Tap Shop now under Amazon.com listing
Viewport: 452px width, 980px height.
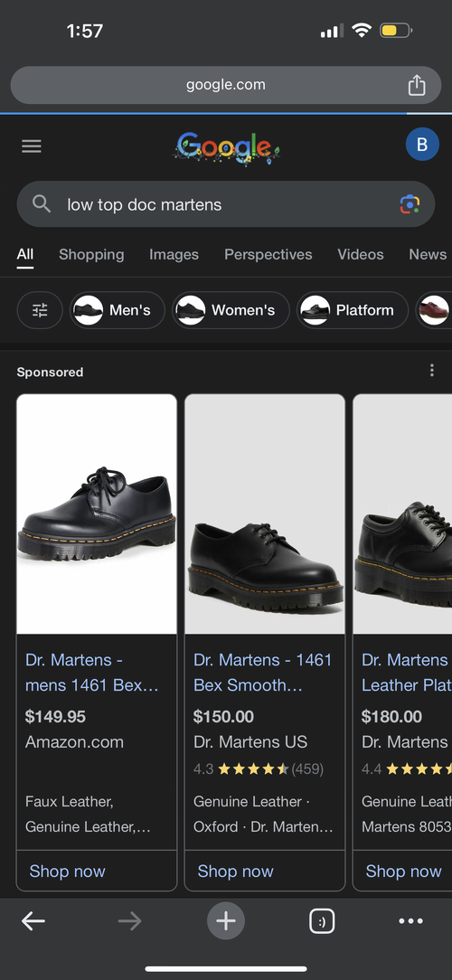(68, 872)
